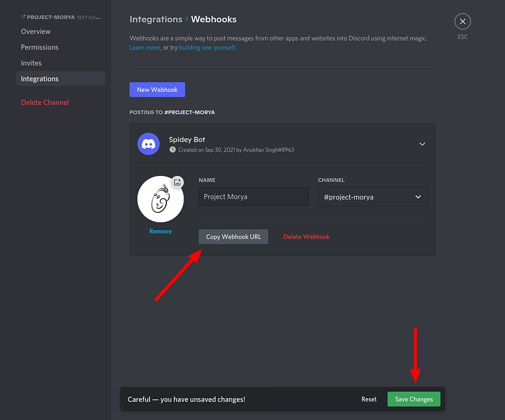Click the POSTING TO #PROJECT-MORYA label

tap(172, 112)
